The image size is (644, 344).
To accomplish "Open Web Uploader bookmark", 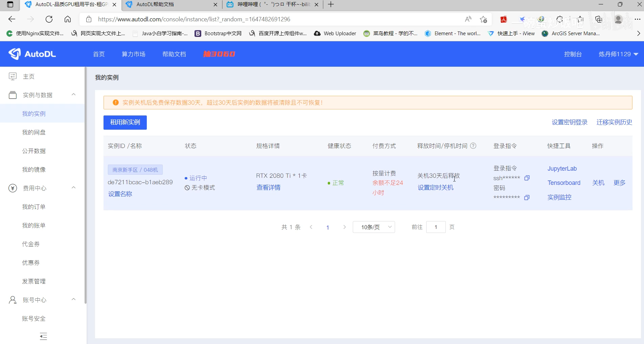I will point(335,34).
